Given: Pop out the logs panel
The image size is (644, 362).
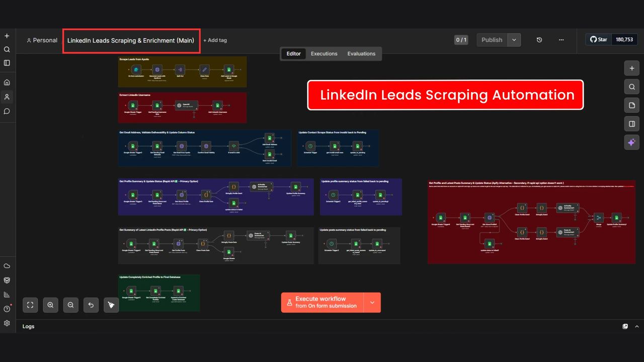Looking at the screenshot, I should point(625,326).
